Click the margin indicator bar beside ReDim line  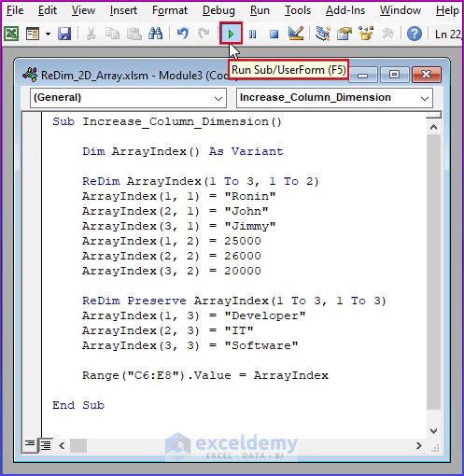(33, 181)
